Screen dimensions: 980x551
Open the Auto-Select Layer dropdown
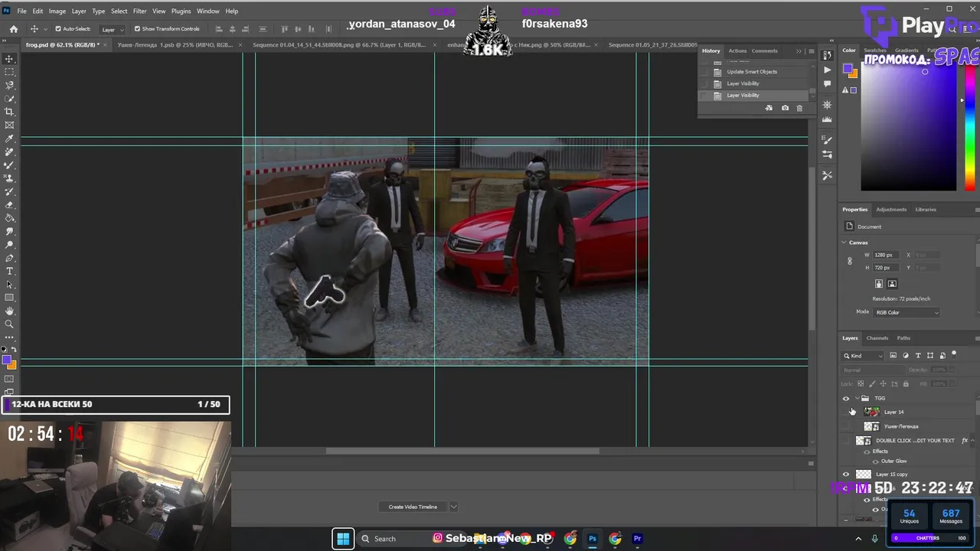(x=113, y=29)
